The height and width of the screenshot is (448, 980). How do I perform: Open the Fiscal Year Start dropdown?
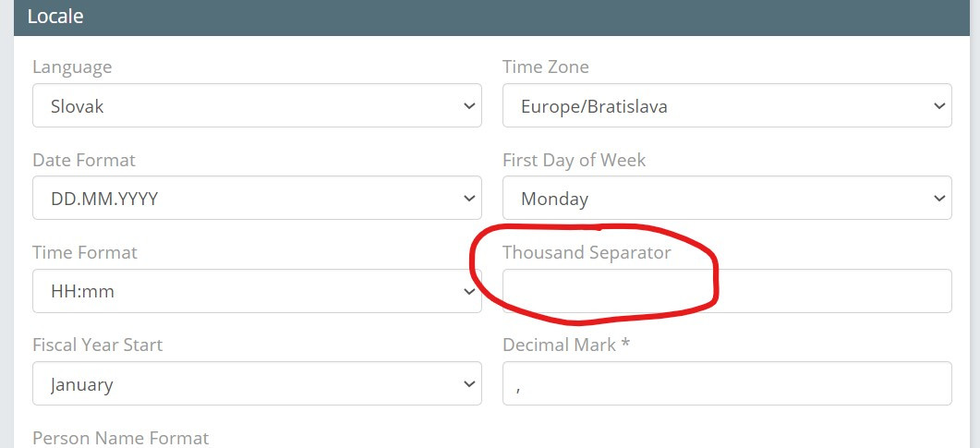pyautogui.click(x=256, y=384)
